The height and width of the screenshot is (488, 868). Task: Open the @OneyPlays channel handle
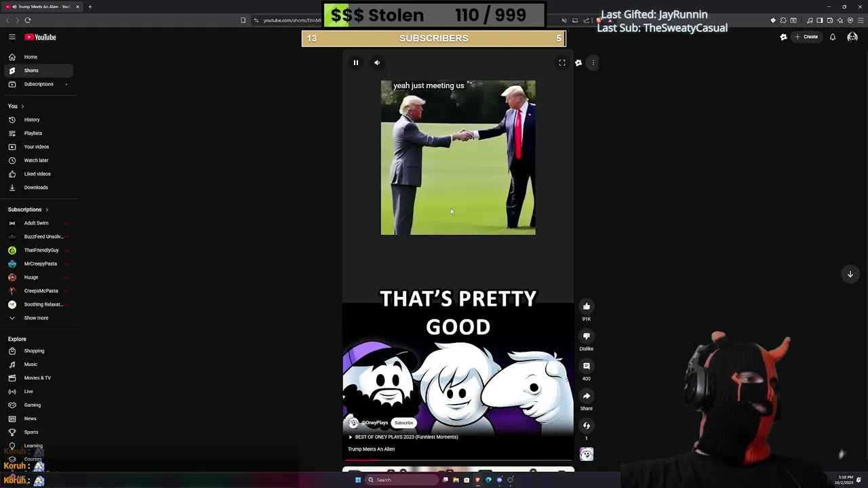click(374, 423)
